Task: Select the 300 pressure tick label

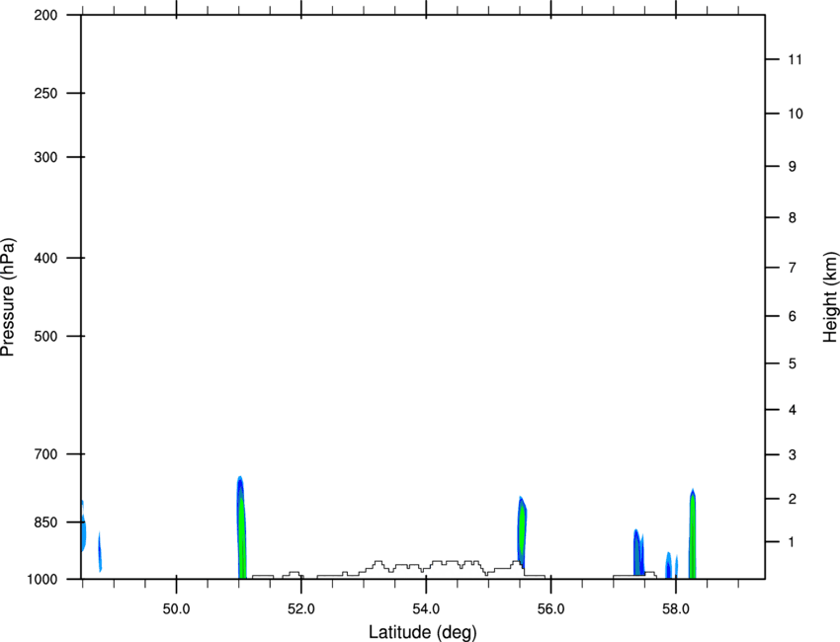Action: coord(45,157)
